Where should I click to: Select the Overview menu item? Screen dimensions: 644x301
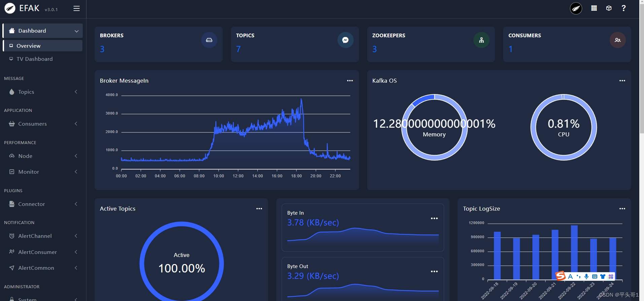[x=43, y=46]
